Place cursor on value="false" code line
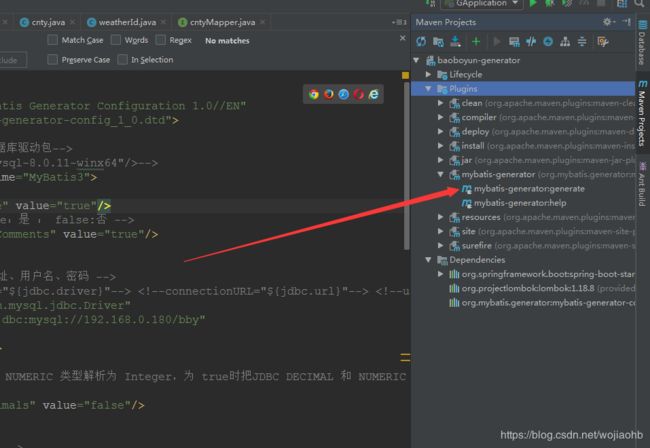650x448 pixels. click(x=73, y=405)
